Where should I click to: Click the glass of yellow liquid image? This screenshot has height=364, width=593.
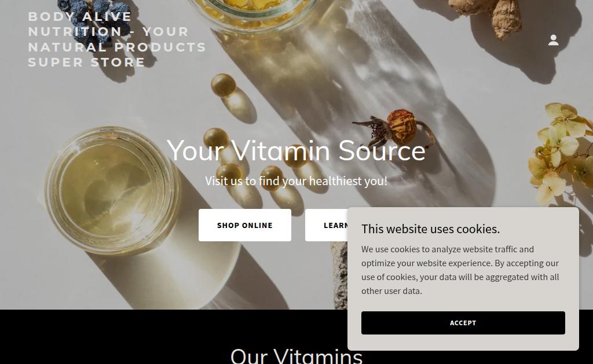pos(112,190)
